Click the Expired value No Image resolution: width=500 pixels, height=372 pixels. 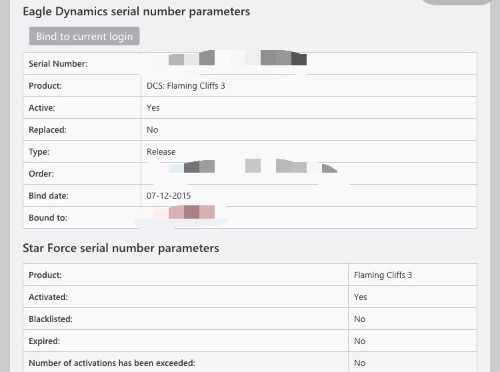click(360, 341)
